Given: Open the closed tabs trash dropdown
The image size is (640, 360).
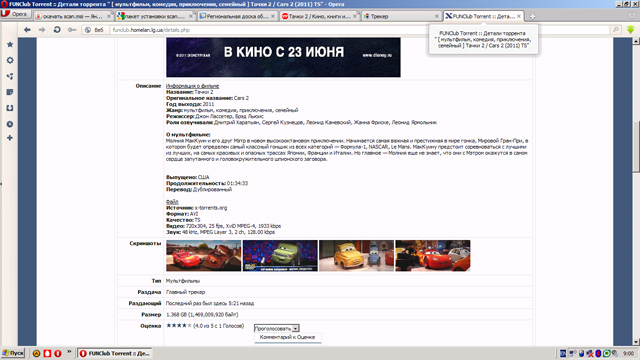Looking at the screenshot, I should 632,16.
